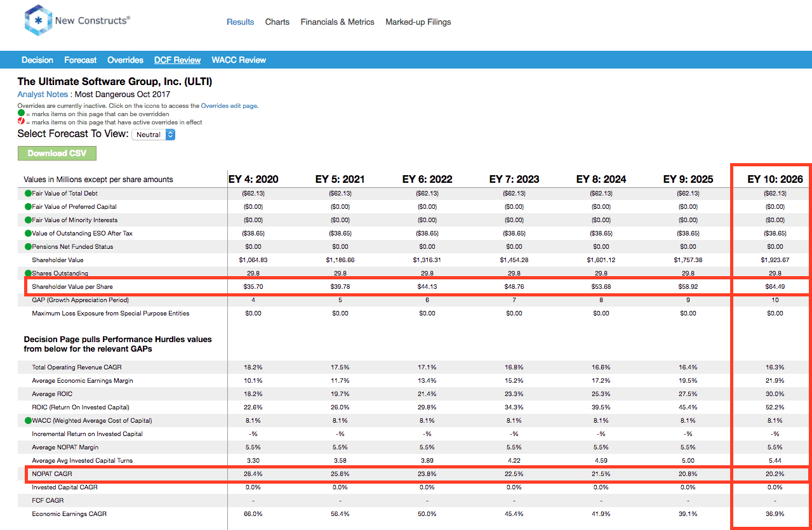
Task: Click the EY 9: 2025 column header
Action: [x=688, y=179]
